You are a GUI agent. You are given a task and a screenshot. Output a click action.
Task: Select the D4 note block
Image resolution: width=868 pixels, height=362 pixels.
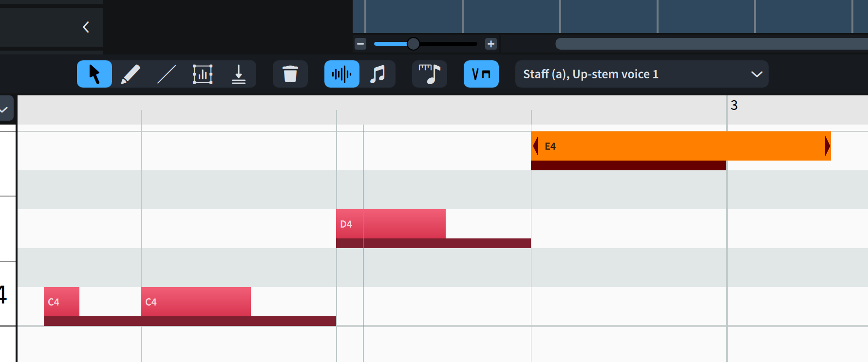391,224
